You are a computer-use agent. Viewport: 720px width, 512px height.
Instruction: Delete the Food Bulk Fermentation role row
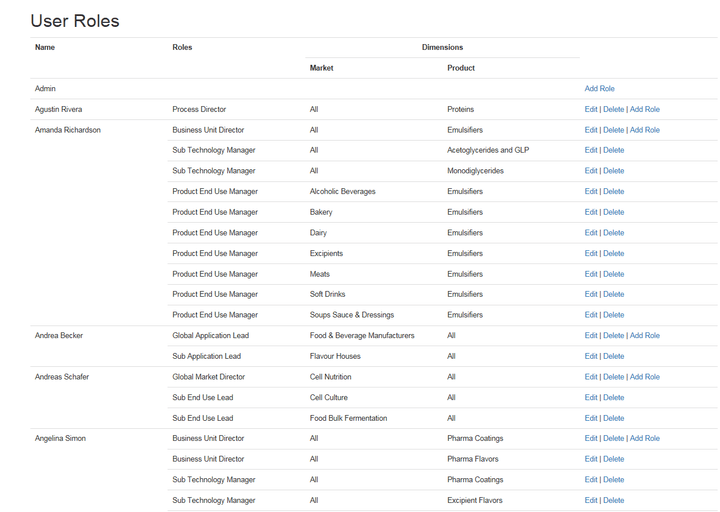point(613,418)
